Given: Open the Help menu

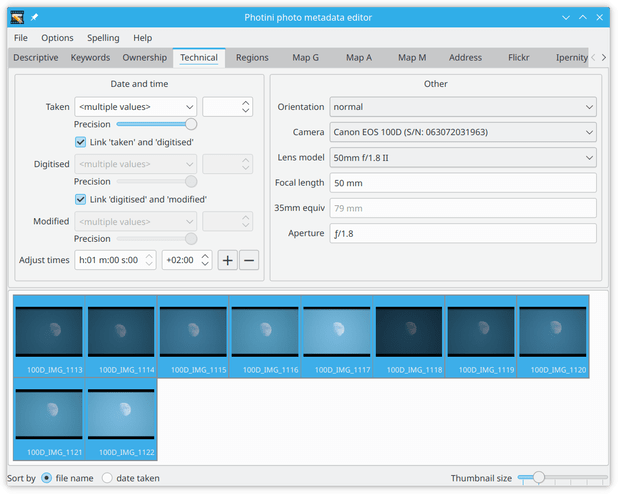Looking at the screenshot, I should [142, 38].
